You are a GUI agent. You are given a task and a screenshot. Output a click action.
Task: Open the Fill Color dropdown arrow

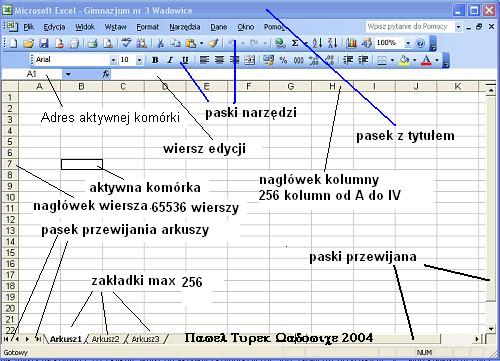(x=415, y=60)
